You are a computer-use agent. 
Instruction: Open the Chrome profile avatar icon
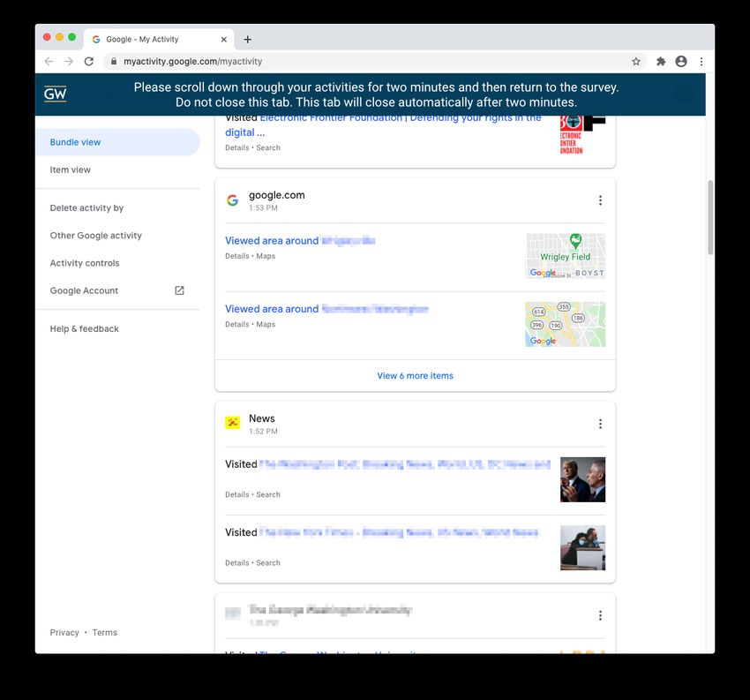pyautogui.click(x=681, y=61)
